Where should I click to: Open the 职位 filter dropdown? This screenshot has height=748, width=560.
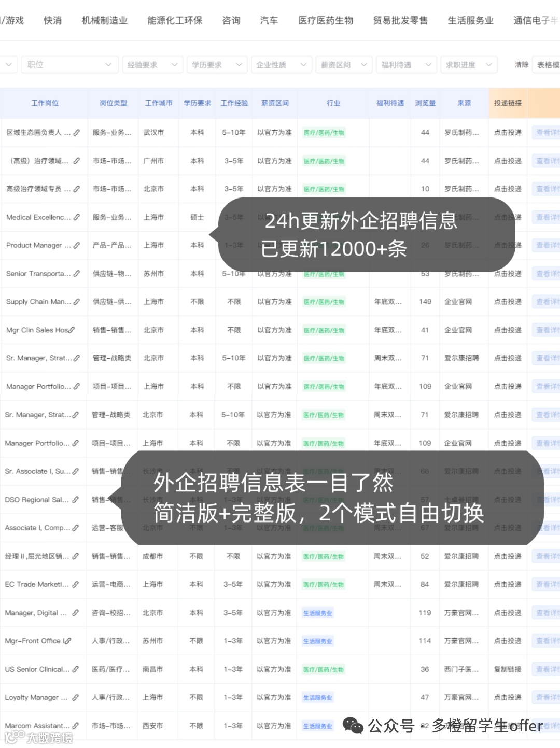[x=70, y=64]
